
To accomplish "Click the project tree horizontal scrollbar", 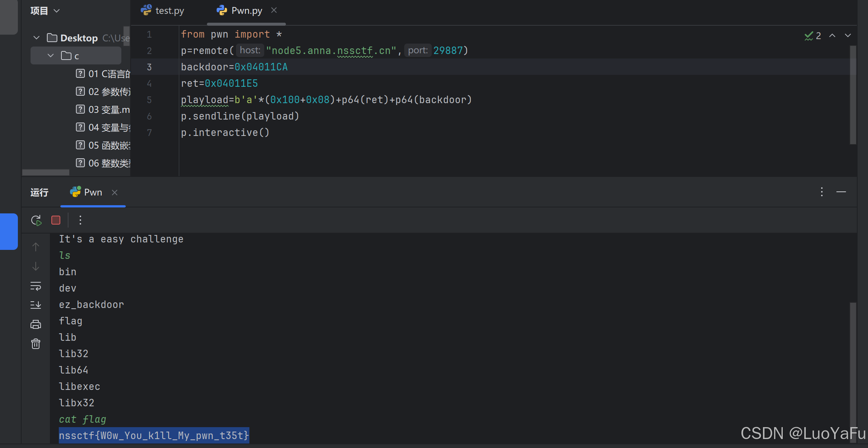I will pos(46,172).
